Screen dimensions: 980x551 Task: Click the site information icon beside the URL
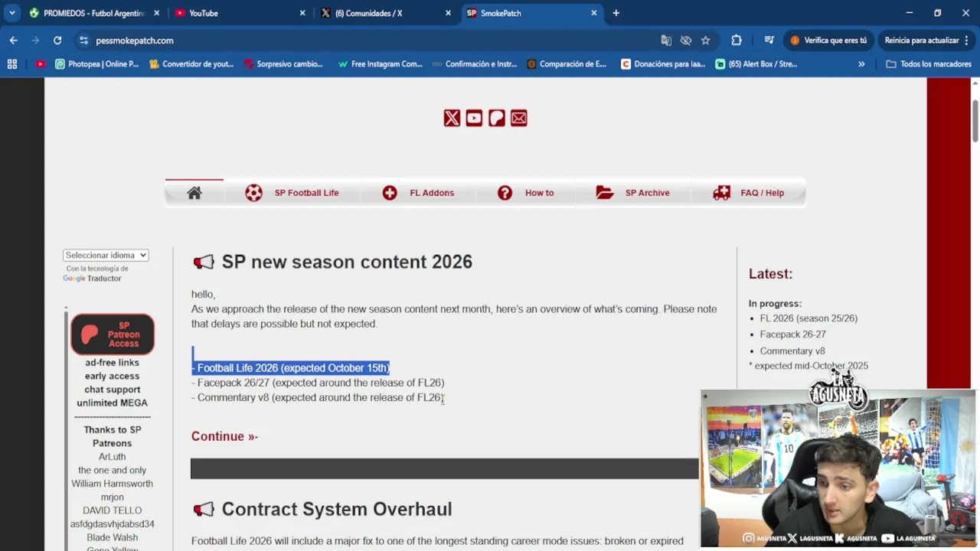click(84, 41)
